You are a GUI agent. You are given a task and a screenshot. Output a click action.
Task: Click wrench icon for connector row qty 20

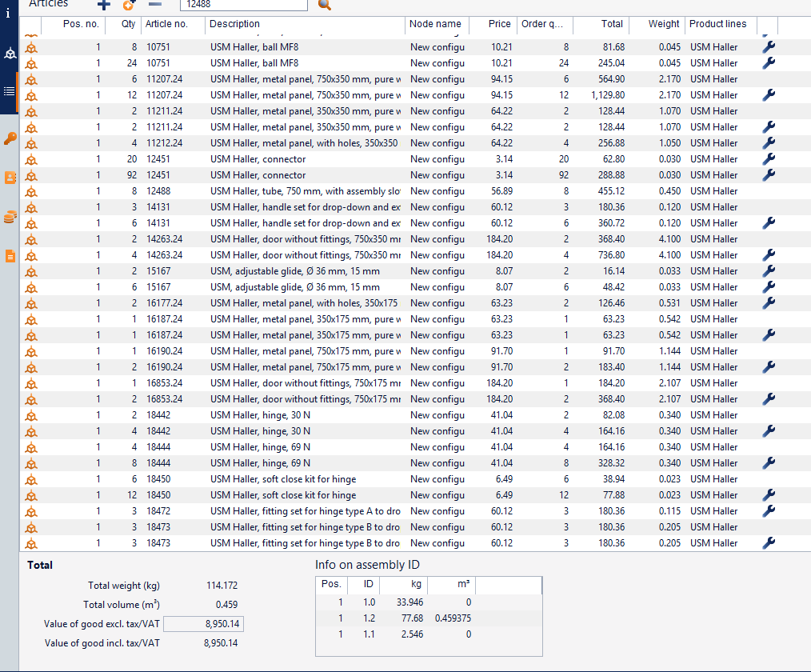[769, 159]
